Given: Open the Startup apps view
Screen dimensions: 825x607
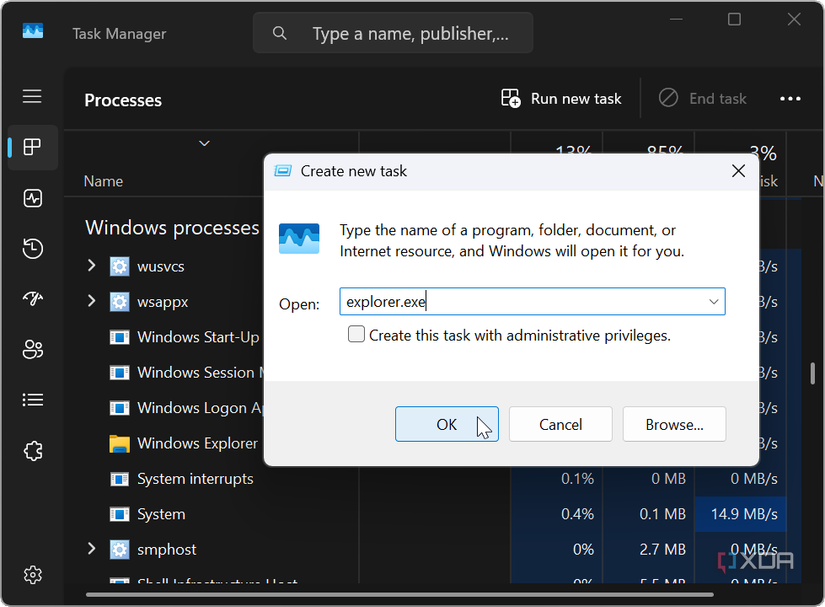Looking at the screenshot, I should 32,298.
